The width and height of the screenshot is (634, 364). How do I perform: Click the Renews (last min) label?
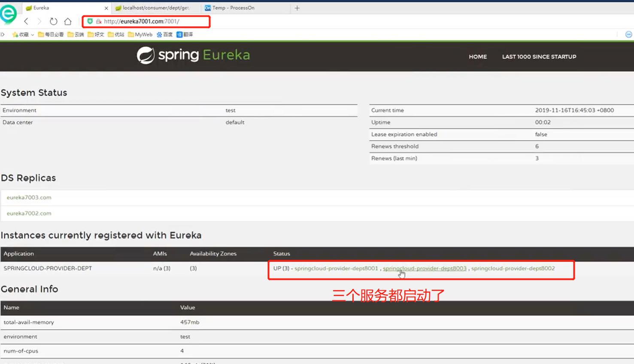coord(394,158)
